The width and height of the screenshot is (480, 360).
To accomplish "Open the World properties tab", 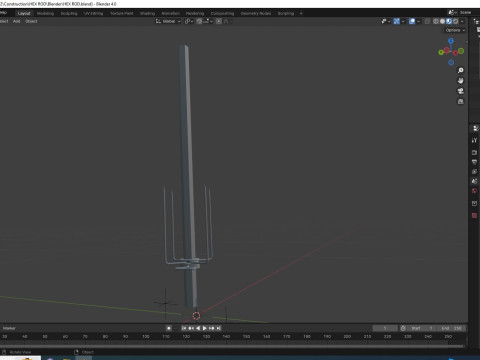I will [474, 191].
